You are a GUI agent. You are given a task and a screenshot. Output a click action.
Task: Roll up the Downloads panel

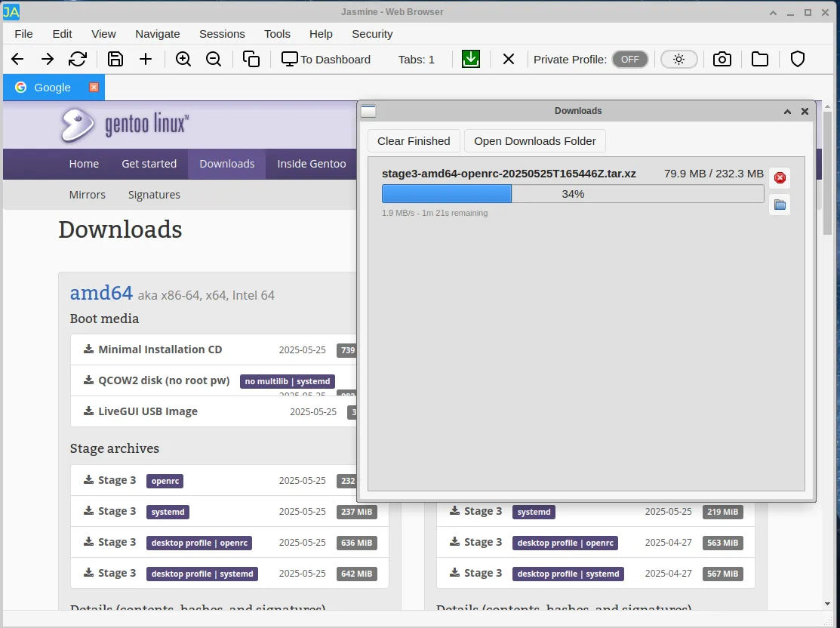click(787, 111)
